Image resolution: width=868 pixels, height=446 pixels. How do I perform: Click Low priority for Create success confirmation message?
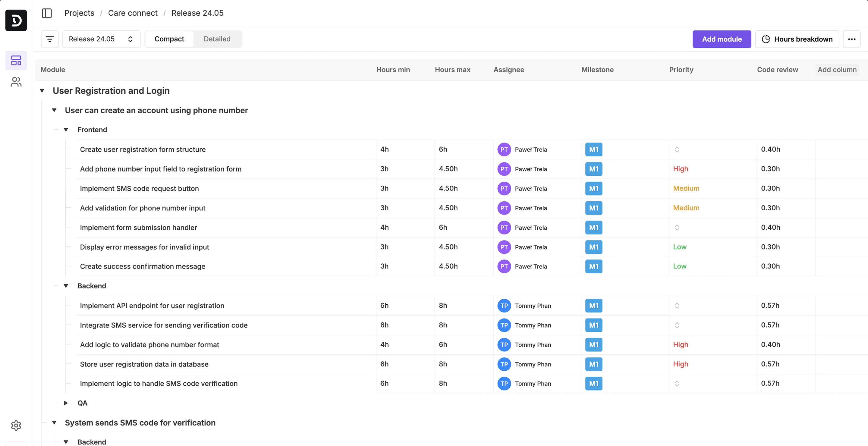coord(680,266)
